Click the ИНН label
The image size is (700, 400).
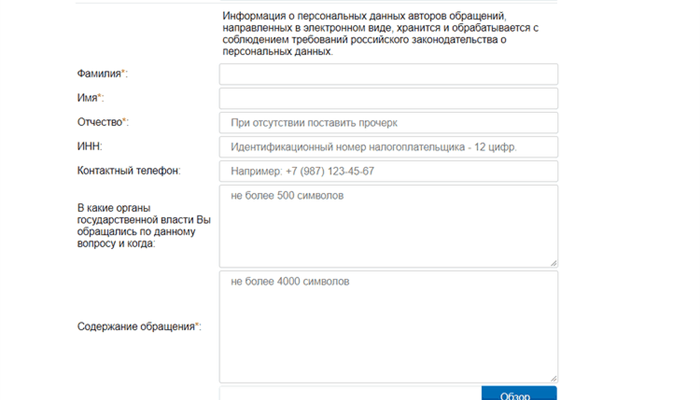point(89,147)
